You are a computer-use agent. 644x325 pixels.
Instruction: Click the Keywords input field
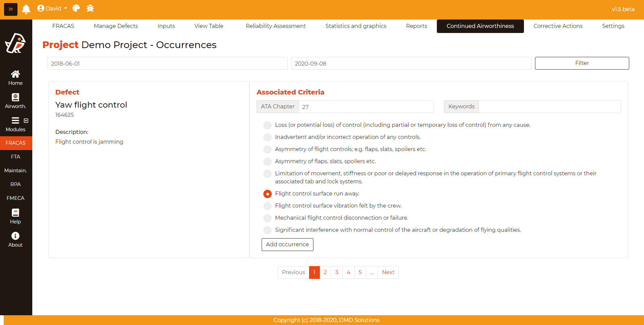click(x=549, y=107)
